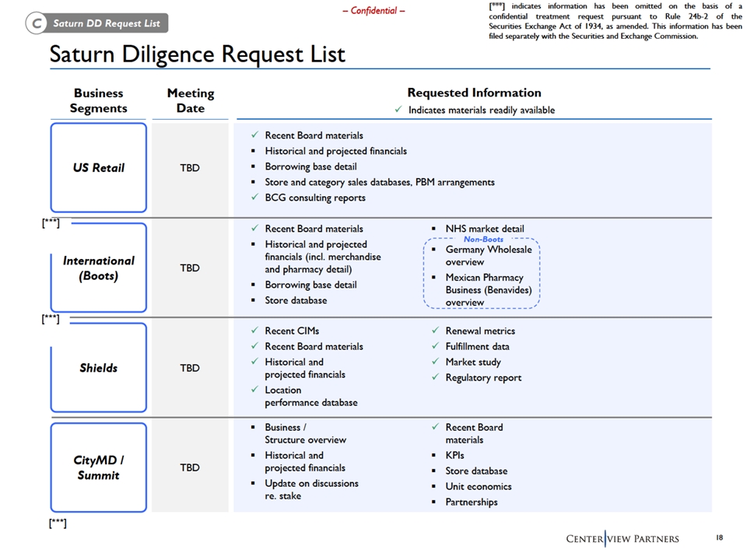Click 'Fulfillment data' text

pyautogui.click(x=477, y=347)
